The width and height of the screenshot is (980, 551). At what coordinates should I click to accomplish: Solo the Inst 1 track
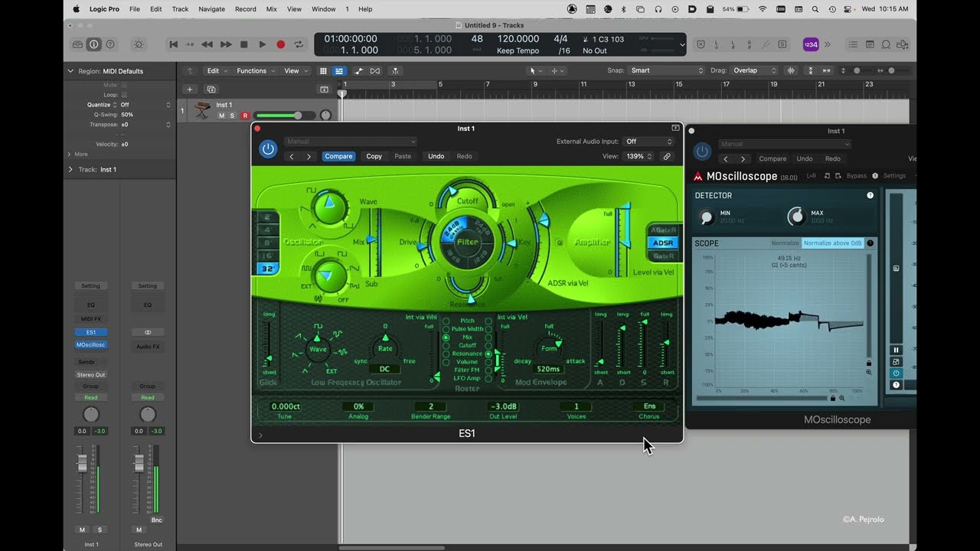point(233,116)
